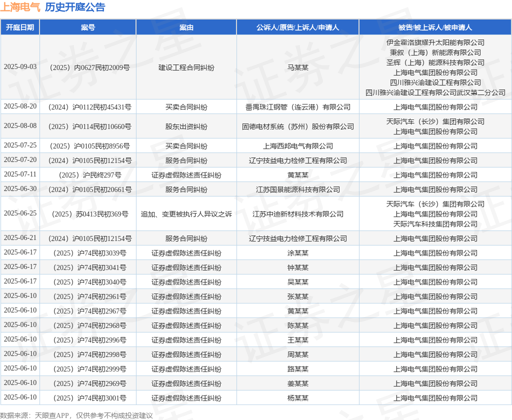Select the 历史开庭公告 heading
Viewport: 512px width, 420px height.
(x=75, y=7)
